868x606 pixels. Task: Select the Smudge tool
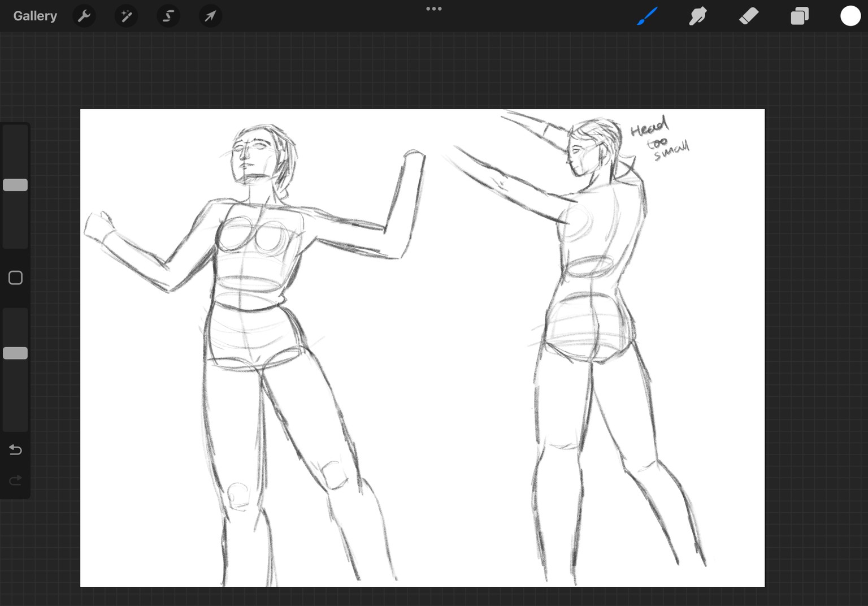[698, 16]
